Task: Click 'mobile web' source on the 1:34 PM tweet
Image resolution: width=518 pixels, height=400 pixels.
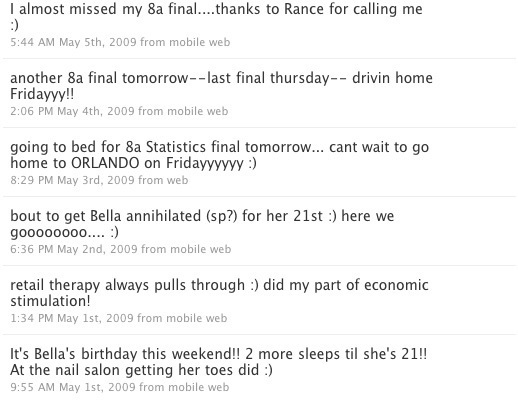Action: click(197, 318)
